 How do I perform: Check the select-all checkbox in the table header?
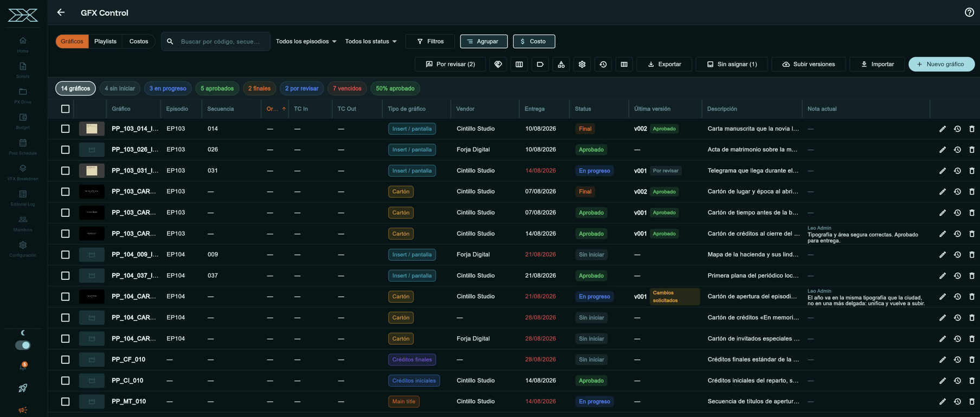point(66,109)
